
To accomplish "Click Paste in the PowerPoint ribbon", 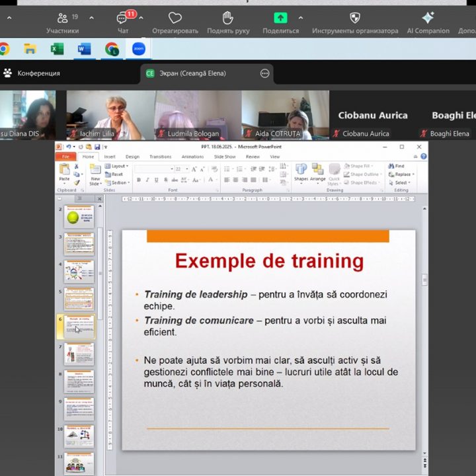I will pyautogui.click(x=64, y=173).
